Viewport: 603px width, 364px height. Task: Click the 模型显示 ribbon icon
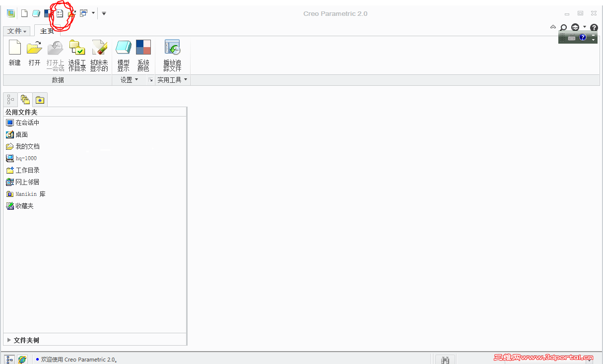tap(123, 48)
